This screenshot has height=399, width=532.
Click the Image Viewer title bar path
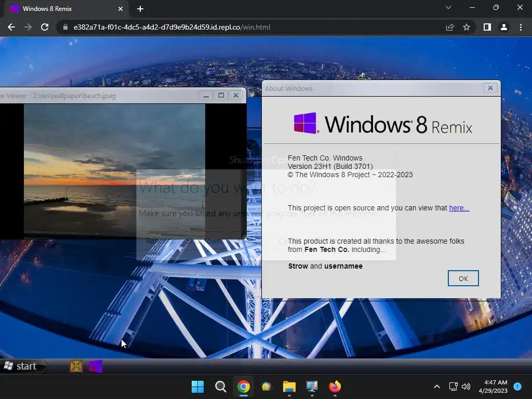coord(74,96)
